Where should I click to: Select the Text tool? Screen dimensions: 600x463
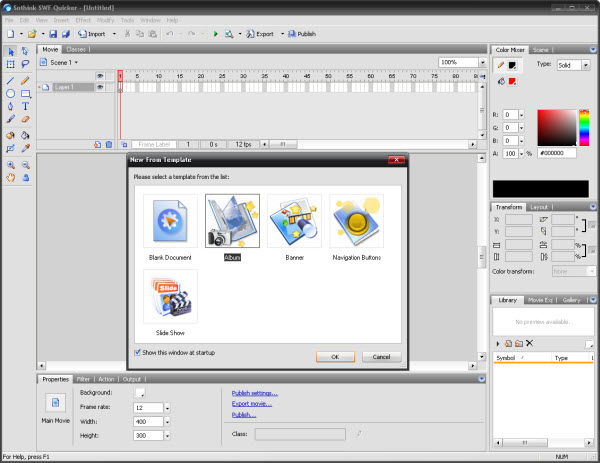[25, 105]
